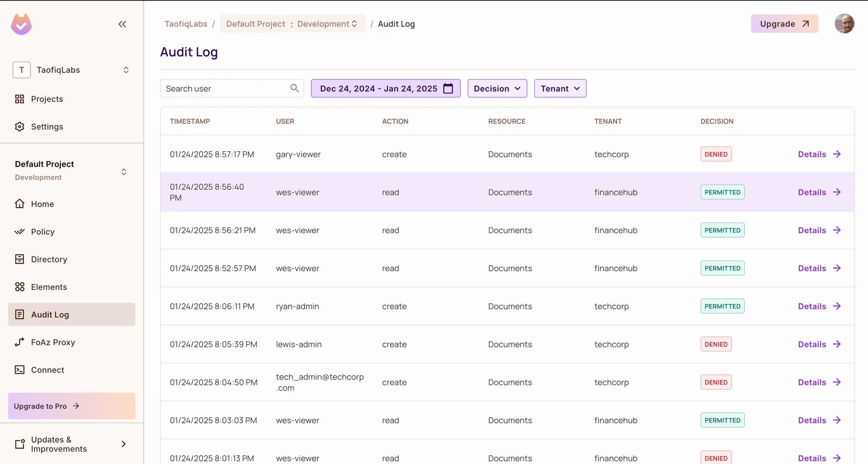Image resolution: width=868 pixels, height=464 pixels.
Task: Open calendar icon in date range
Action: point(448,88)
